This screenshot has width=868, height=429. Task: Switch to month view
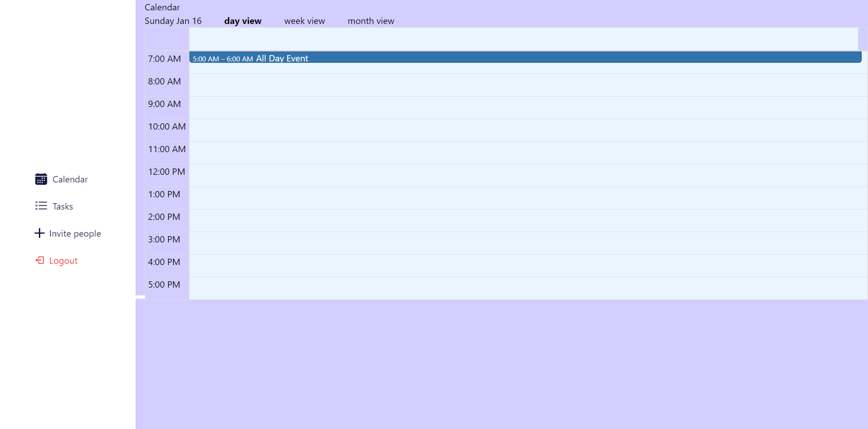(x=371, y=21)
